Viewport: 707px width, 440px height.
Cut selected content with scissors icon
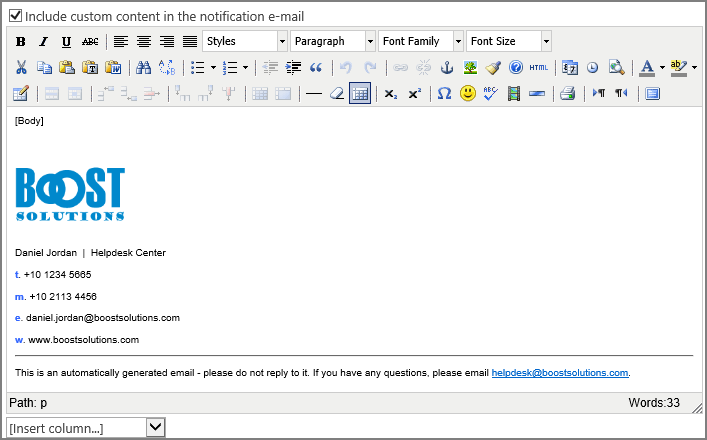pyautogui.click(x=21, y=68)
